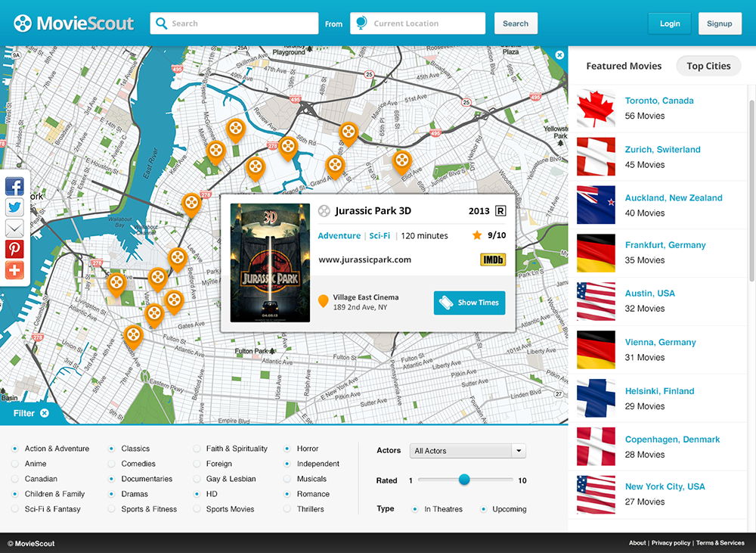Open more sharing options plus icon
Viewport: 756px width, 553px height.
point(14,270)
